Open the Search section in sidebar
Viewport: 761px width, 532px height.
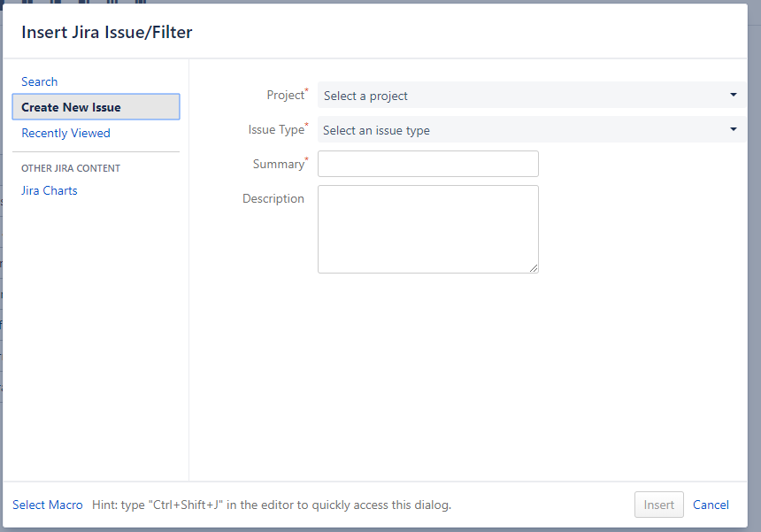[x=39, y=81]
